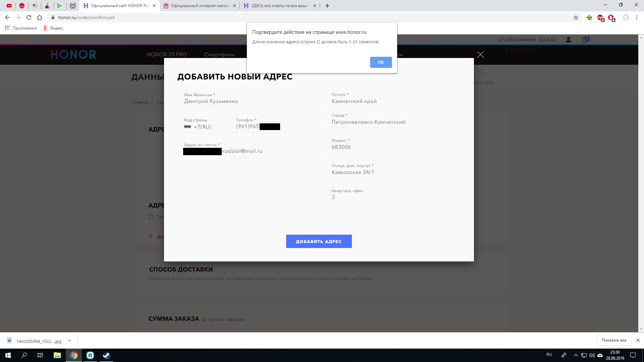Screen dimensions: 644x362
Task: Switch to Официальный сайт HONOR tab
Action: coord(120,6)
